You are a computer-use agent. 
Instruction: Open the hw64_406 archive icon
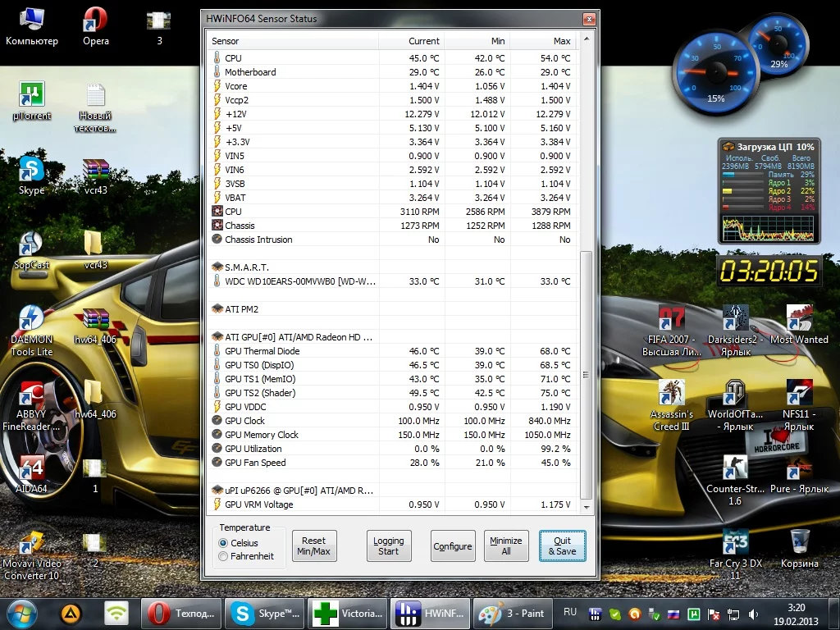click(x=95, y=325)
